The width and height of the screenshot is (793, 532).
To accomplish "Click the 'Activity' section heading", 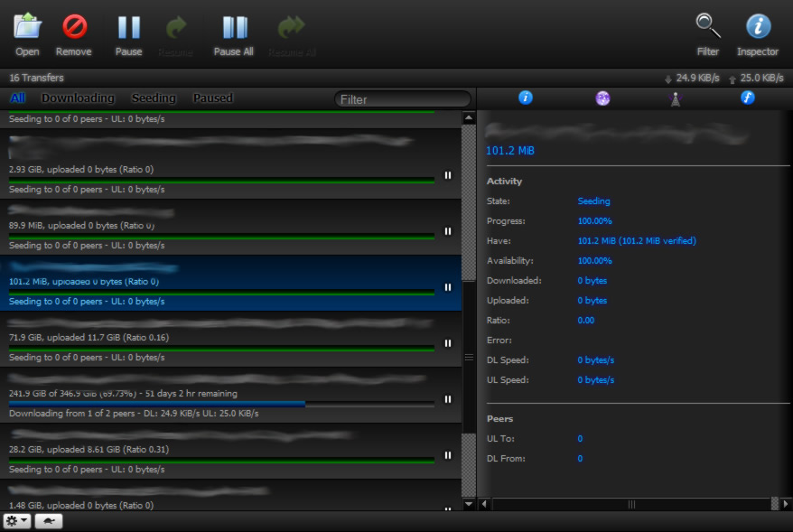I will pyautogui.click(x=504, y=181).
